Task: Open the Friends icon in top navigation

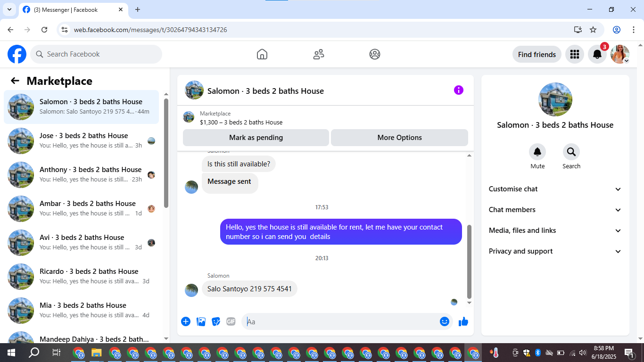Action: (x=319, y=54)
